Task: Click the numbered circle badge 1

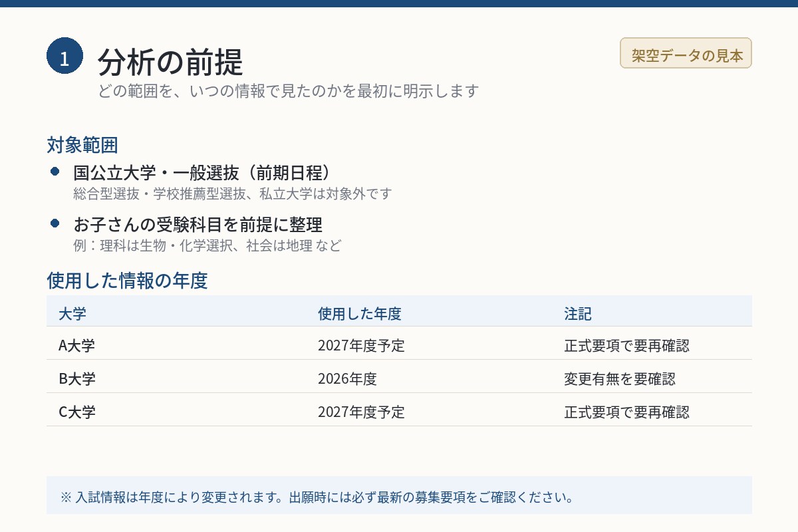Action: tap(65, 56)
